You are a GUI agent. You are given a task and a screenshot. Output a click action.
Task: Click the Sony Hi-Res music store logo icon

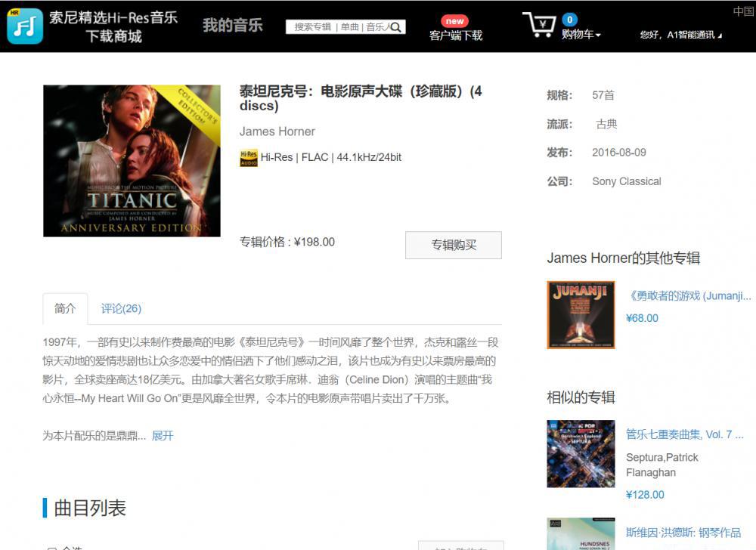25,26
